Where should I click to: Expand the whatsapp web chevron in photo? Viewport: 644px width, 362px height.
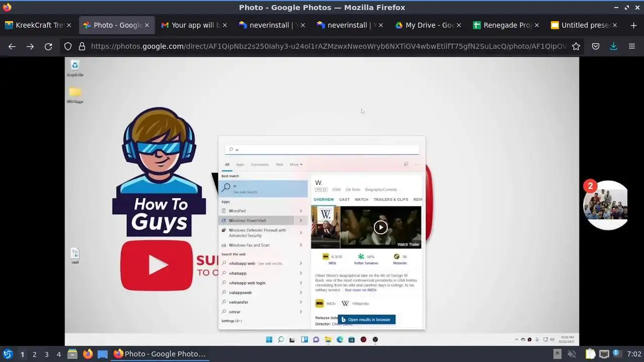click(x=301, y=263)
